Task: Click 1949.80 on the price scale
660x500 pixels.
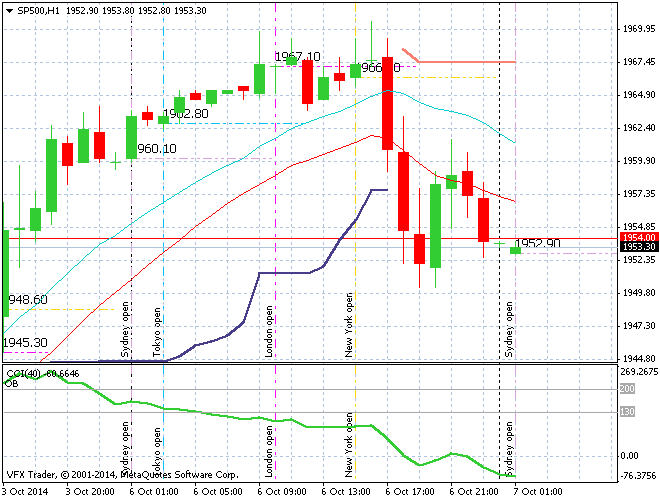Action: click(x=639, y=293)
